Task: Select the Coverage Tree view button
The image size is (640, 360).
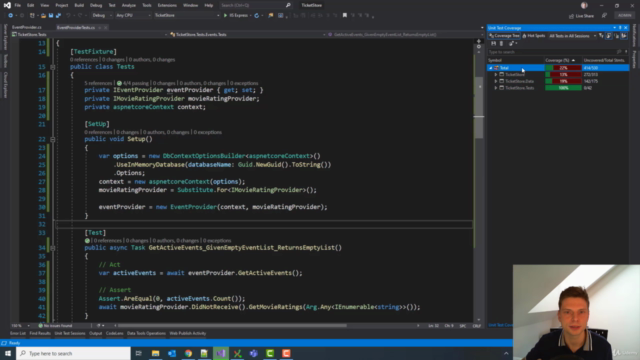Action: (x=504, y=36)
